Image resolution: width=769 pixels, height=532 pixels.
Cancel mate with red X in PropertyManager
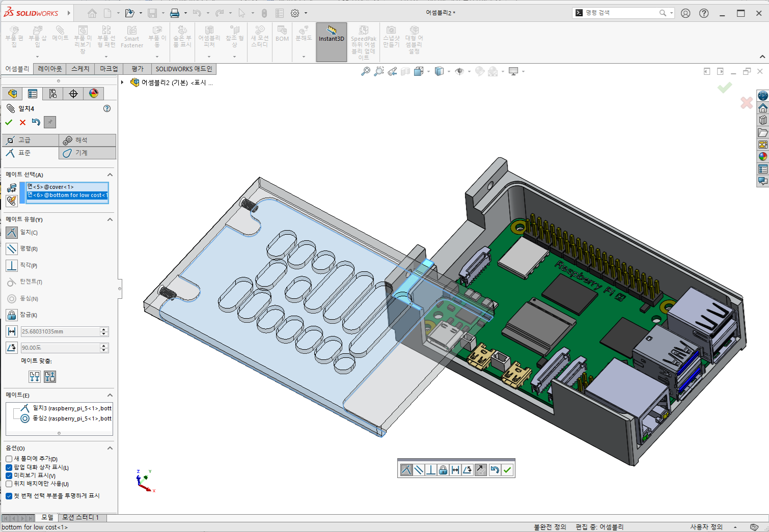[22, 122]
